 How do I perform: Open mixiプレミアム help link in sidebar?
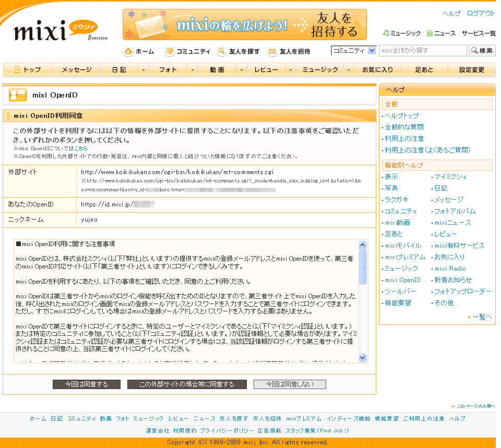click(405, 257)
